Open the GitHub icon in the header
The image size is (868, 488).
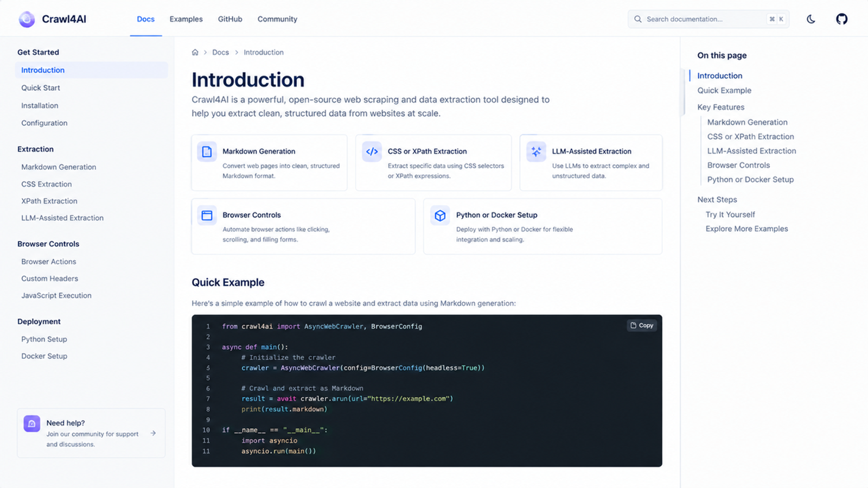coord(841,19)
